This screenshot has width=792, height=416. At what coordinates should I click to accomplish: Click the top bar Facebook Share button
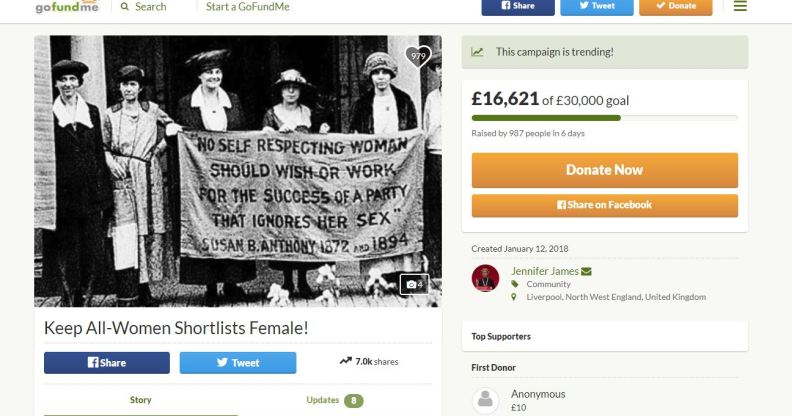point(518,6)
